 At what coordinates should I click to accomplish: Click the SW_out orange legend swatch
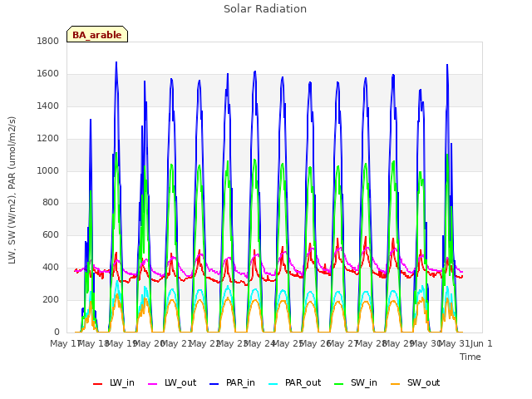[396, 384]
